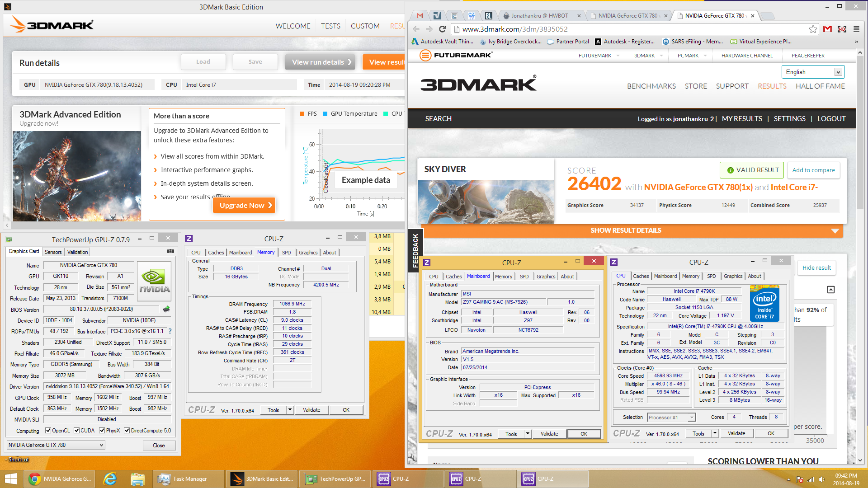Select the CPU teal legend swatch
Image resolution: width=868 pixels, height=488 pixels.
[x=385, y=114]
